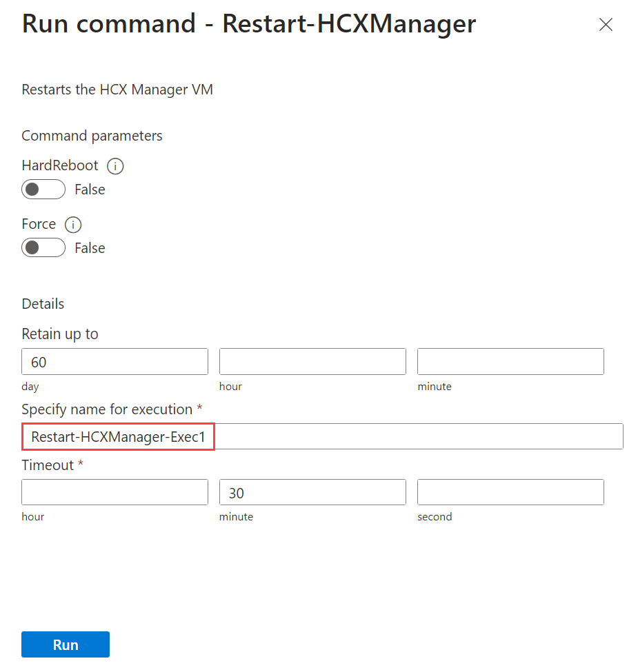Viewport: 638px width, 672px height.
Task: Close the Run command panel
Action: [606, 25]
